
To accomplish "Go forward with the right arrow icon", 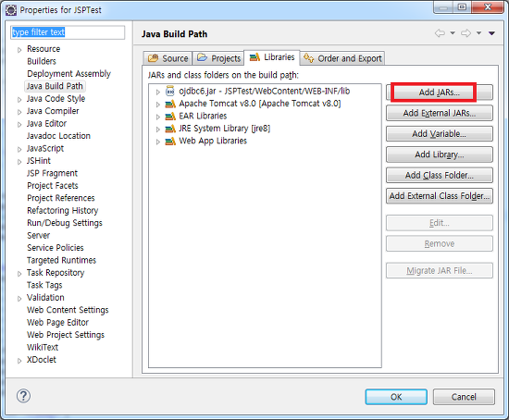I will tap(466, 33).
